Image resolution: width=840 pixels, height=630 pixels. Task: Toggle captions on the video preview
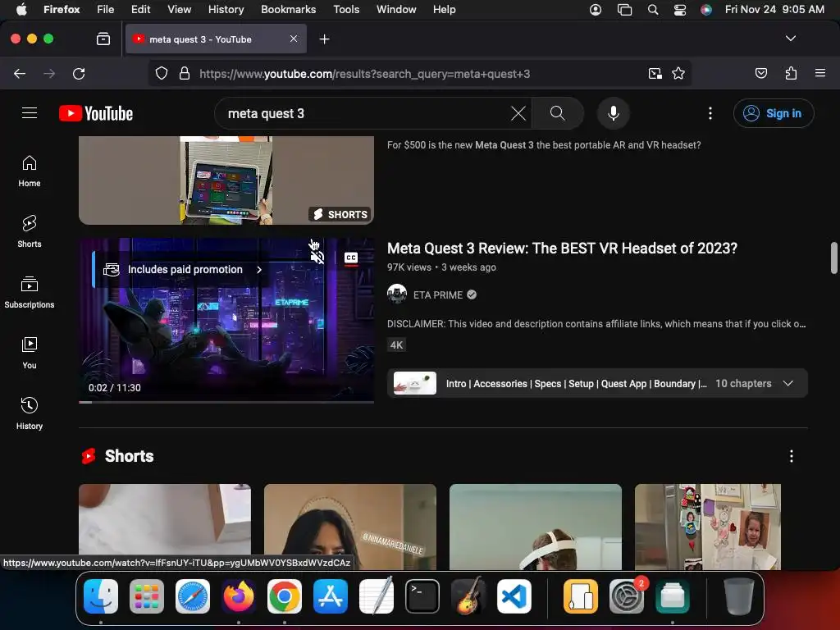351,258
